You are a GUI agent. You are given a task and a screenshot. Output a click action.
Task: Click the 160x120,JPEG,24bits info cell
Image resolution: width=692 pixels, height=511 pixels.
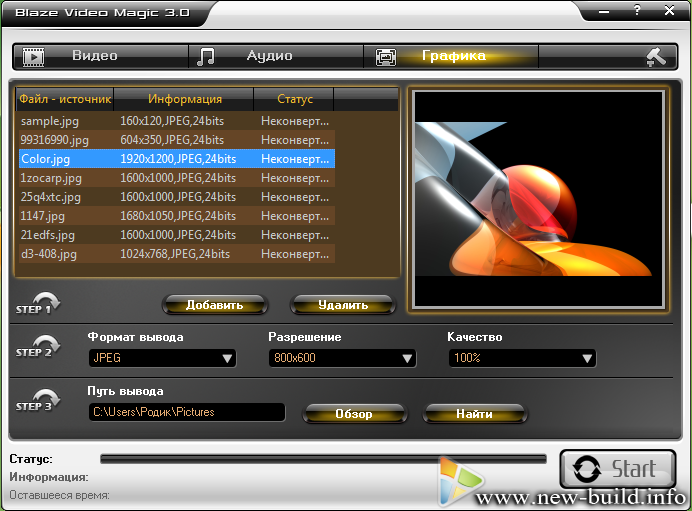(x=172, y=121)
